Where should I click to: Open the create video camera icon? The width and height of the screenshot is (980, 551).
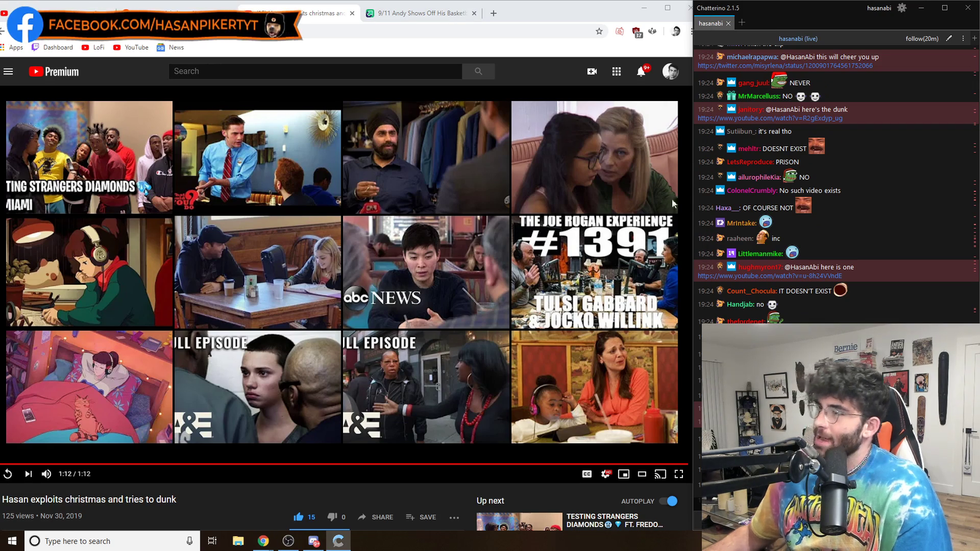[592, 72]
